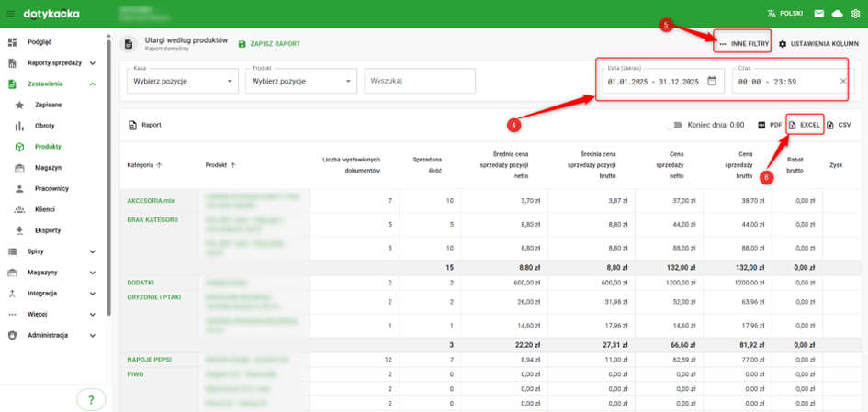
Task: Open BRAK KATEGORII category link
Action: pos(152,219)
